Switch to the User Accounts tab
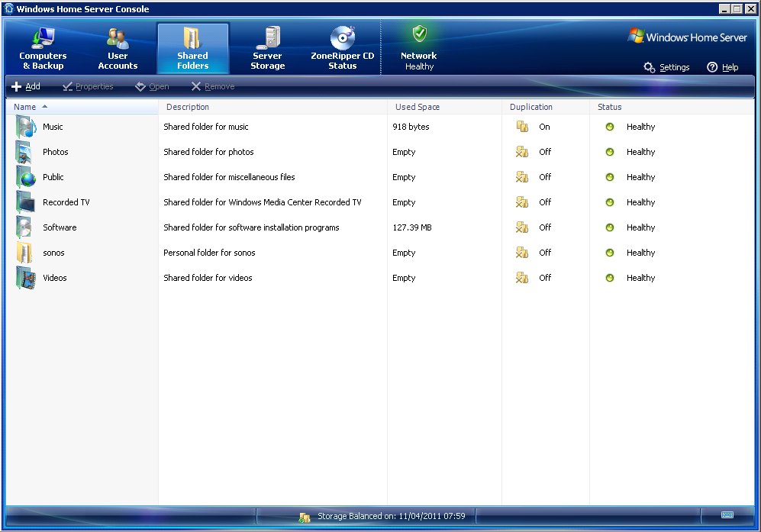Screen dimensions: 761x532 click(x=118, y=49)
